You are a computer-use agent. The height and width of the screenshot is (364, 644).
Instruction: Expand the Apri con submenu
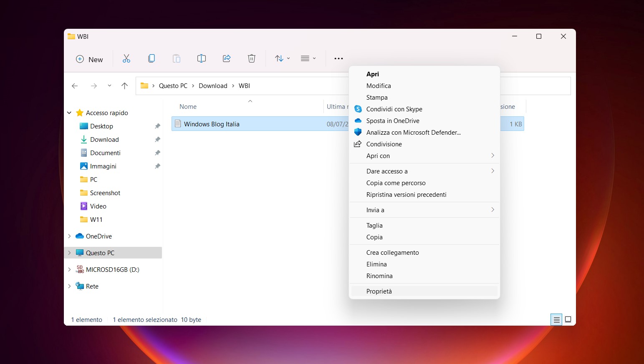click(x=424, y=156)
